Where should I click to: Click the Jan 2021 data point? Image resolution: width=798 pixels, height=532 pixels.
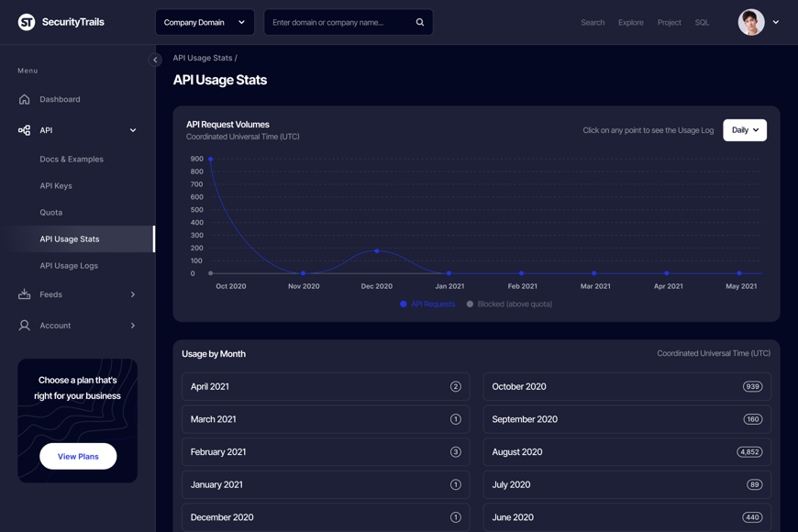point(449,273)
